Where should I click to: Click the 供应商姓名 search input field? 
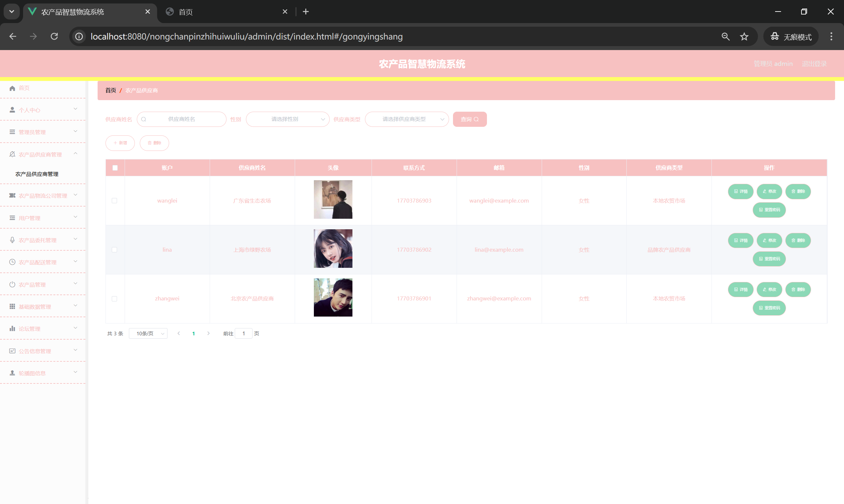click(x=182, y=119)
